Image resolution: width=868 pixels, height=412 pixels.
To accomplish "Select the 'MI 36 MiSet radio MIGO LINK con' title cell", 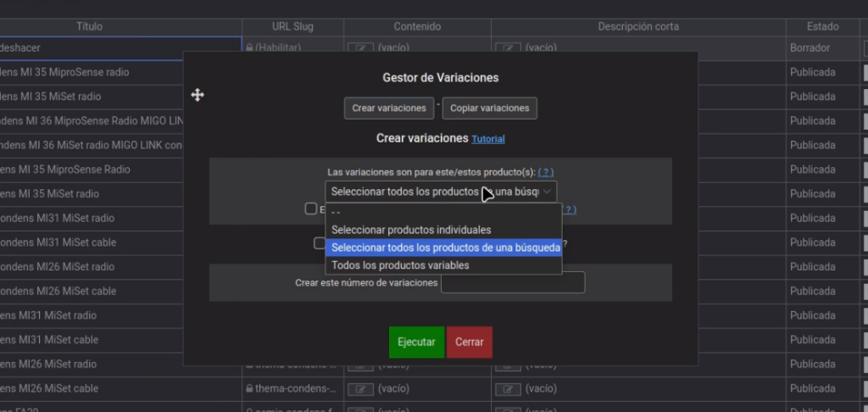I will point(92,145).
